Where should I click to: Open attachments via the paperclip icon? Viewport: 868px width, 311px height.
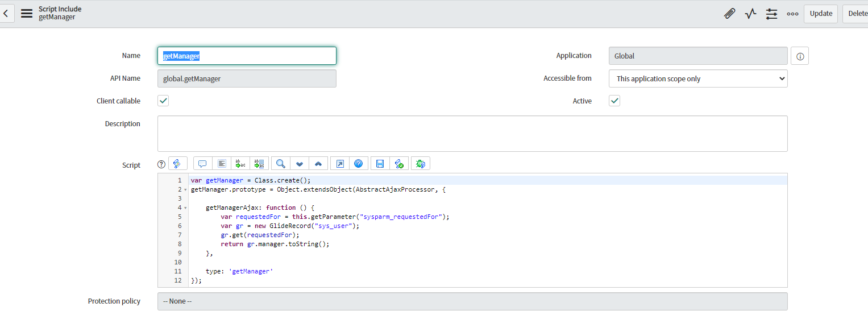729,14
